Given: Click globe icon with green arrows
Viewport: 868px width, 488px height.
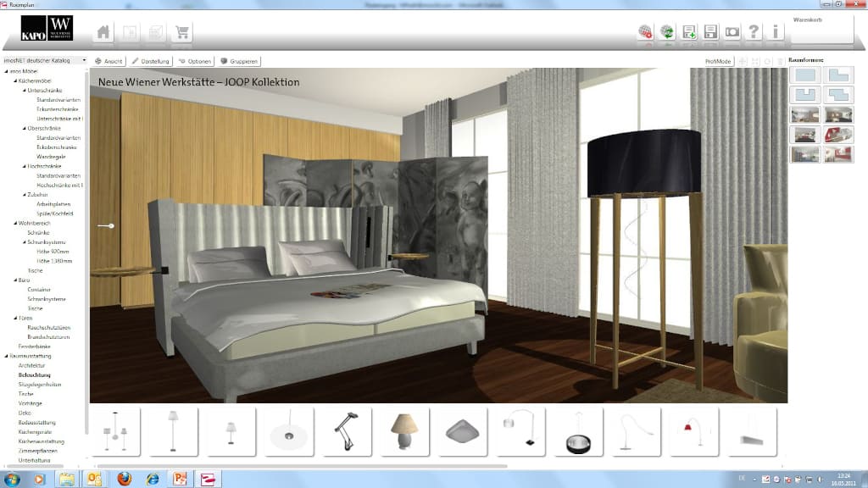Looking at the screenshot, I should click(x=668, y=33).
